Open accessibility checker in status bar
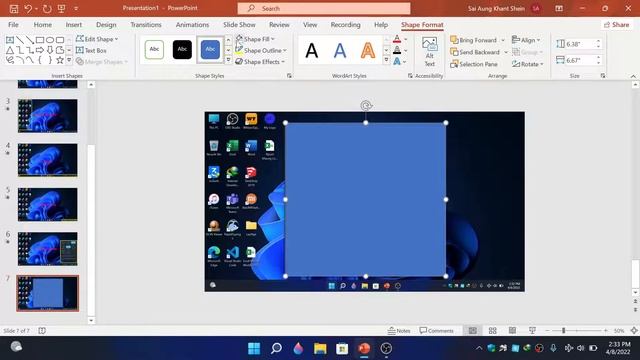The image size is (640, 360). (x=42, y=330)
